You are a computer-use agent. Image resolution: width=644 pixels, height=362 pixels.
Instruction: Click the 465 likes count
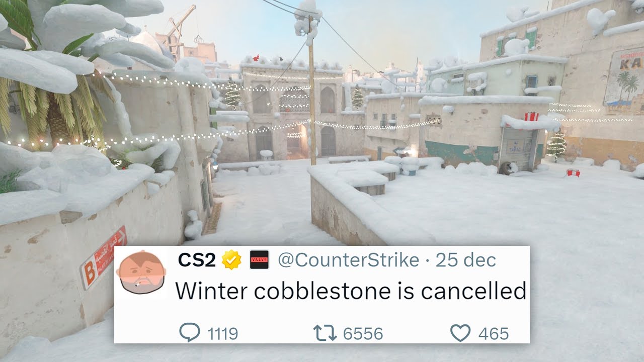(x=493, y=333)
